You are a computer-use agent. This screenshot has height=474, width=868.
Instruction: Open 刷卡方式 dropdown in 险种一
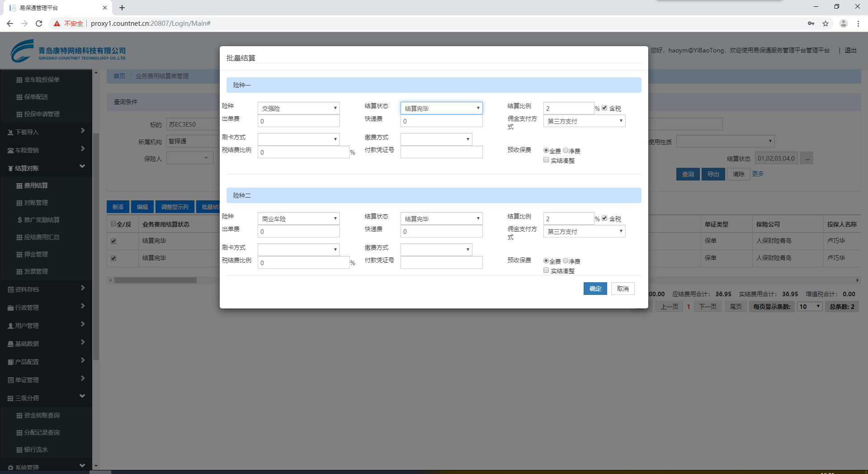coord(299,139)
